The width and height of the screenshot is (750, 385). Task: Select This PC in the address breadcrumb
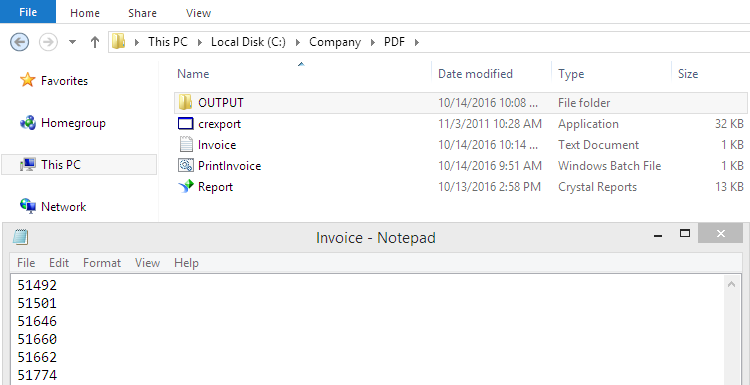pos(167,42)
